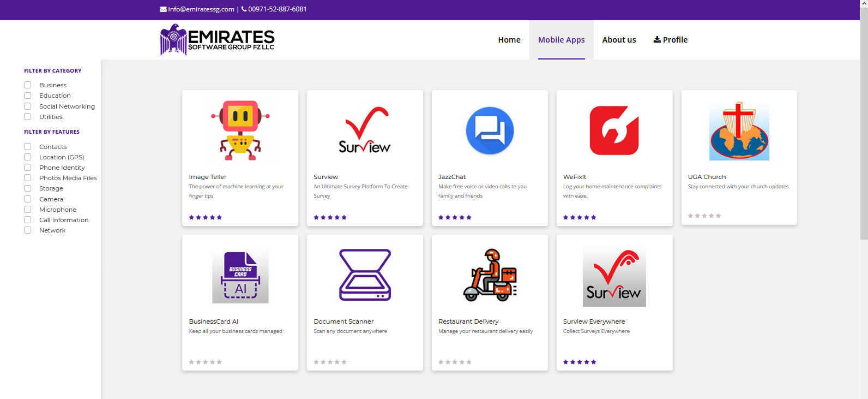
Task: Click the grey star rating on Document Scanner
Action: click(x=330, y=362)
